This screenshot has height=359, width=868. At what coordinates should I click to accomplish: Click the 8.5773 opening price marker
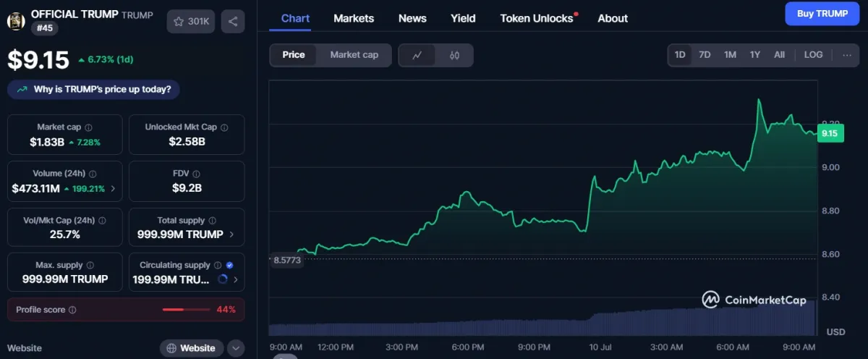pos(286,259)
